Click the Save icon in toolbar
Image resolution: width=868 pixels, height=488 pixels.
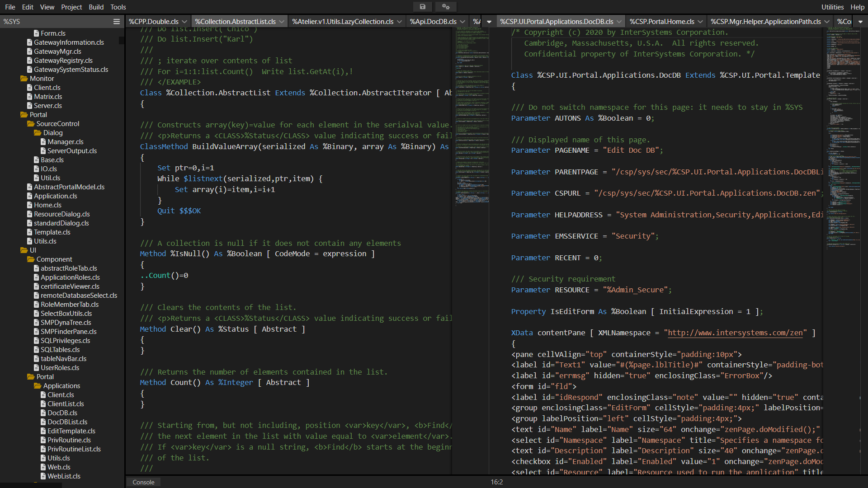click(422, 7)
